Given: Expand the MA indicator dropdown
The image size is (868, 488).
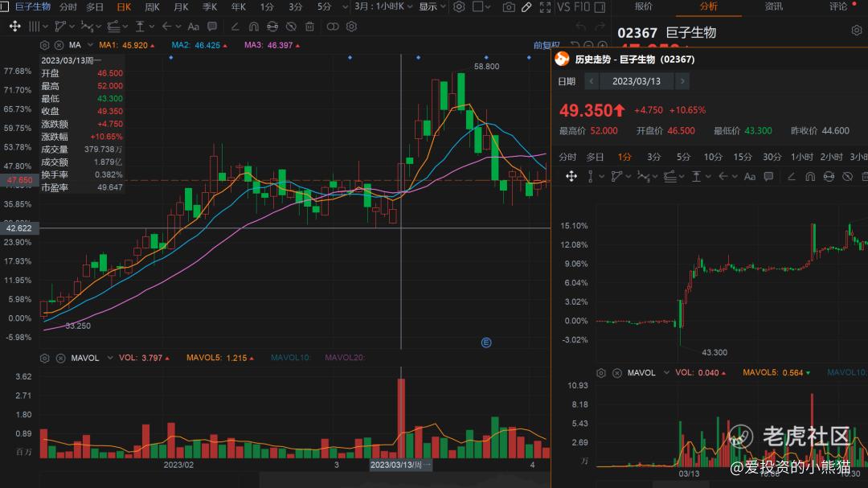Looking at the screenshot, I should (90, 45).
